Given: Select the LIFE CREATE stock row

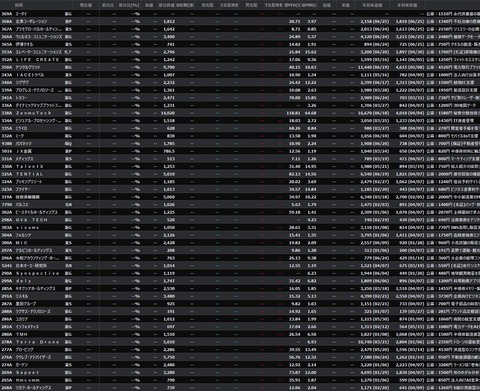Looking at the screenshot, I should point(240,60).
